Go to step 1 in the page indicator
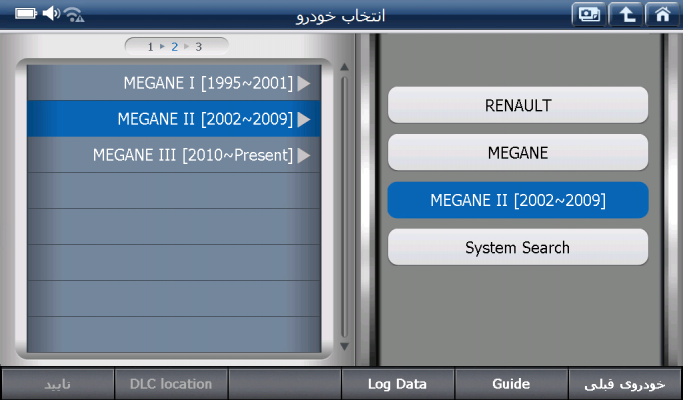The height and width of the screenshot is (400, 683). coord(151,46)
